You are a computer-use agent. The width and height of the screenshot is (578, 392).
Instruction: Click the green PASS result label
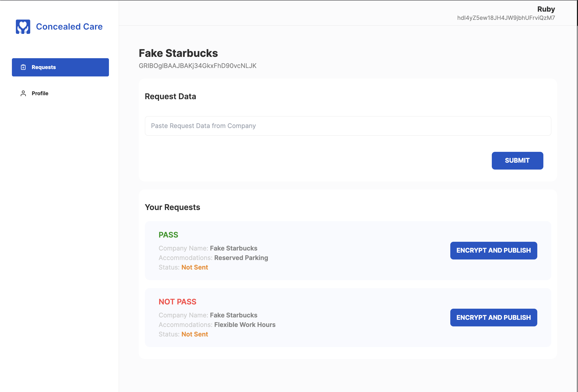tap(168, 235)
